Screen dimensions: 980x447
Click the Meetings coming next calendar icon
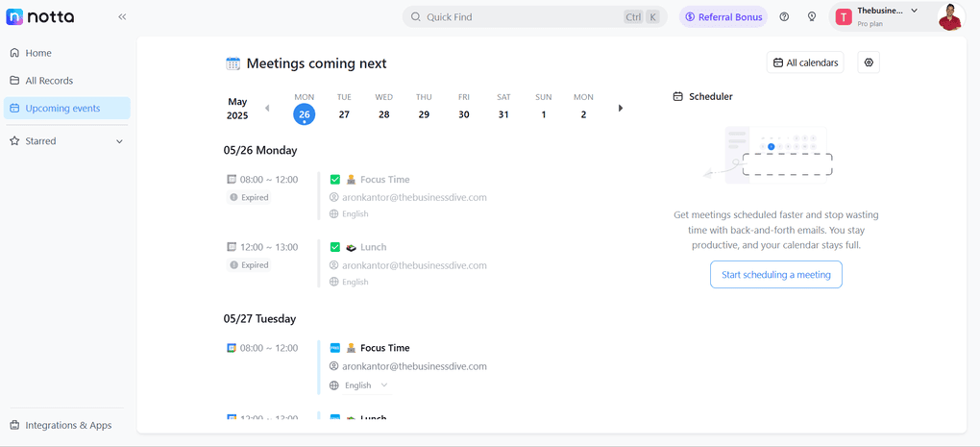233,63
